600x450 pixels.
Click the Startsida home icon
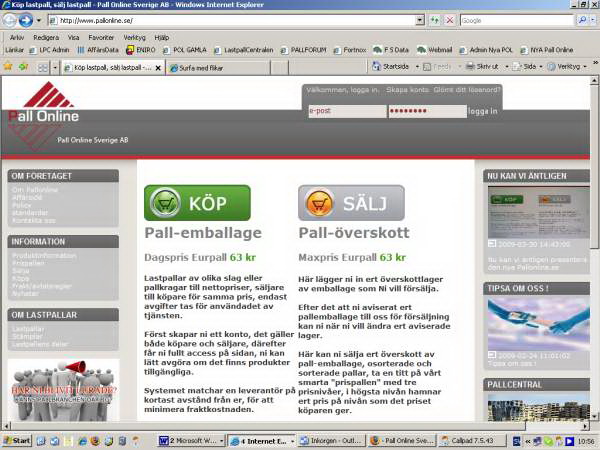pos(377,66)
